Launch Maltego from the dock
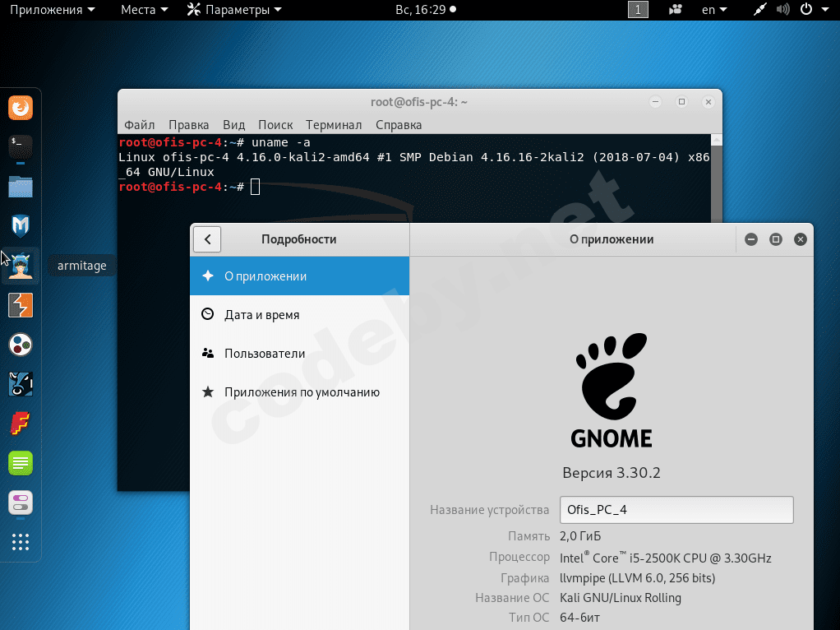 21,345
